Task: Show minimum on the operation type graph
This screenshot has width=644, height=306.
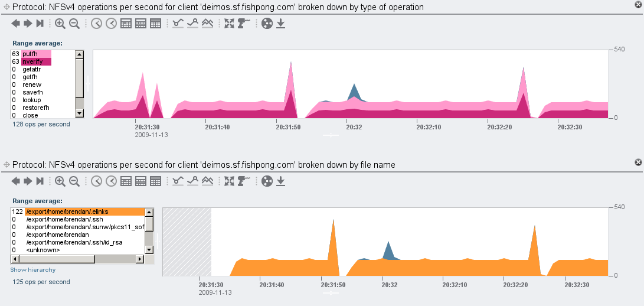Action: point(178,24)
